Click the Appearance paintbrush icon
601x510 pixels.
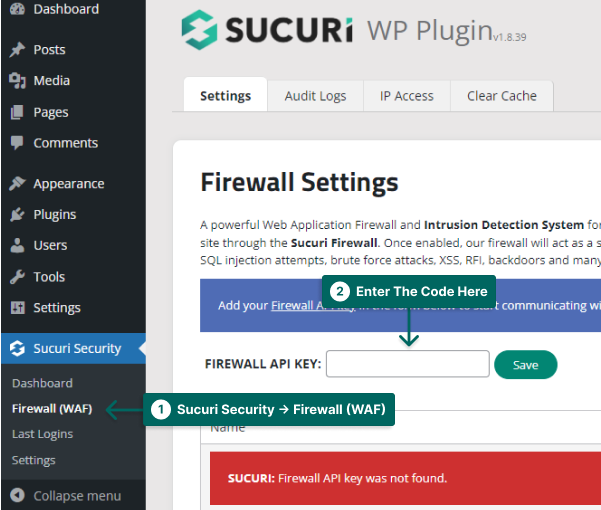coord(17,184)
